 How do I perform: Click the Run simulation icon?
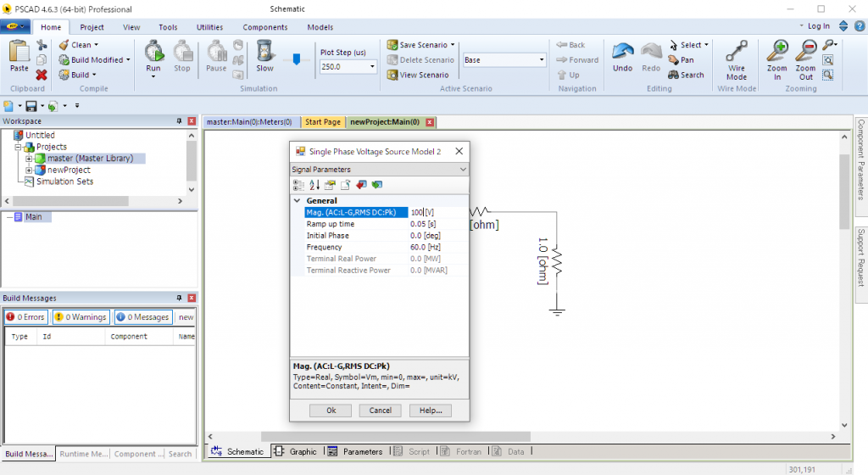tap(153, 53)
